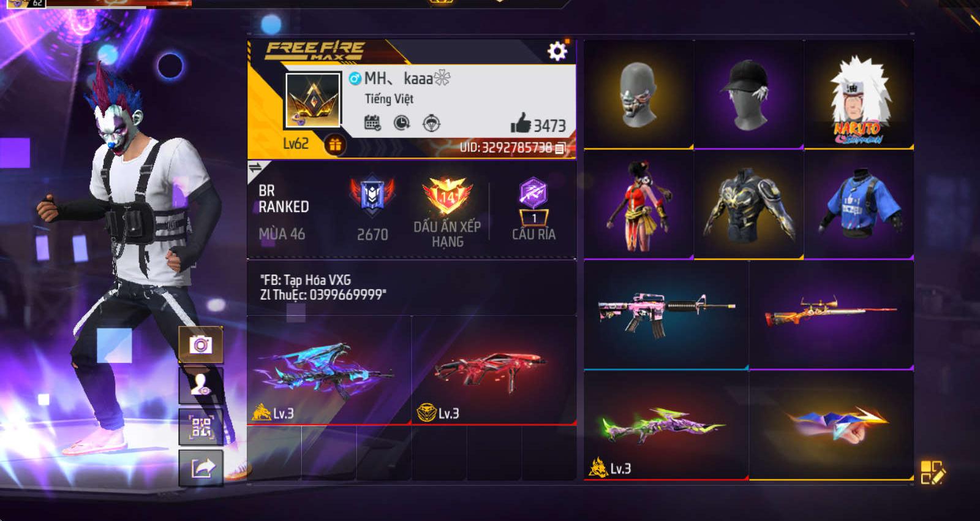Click the BR ranked shield badge
This screenshot has height=521, width=980.
click(x=372, y=195)
